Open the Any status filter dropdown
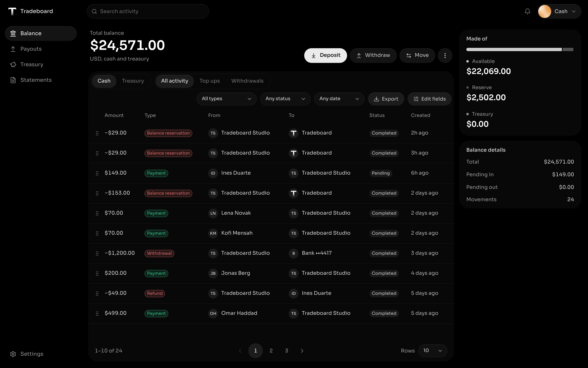Viewport: 588px width, 368px height. point(285,99)
